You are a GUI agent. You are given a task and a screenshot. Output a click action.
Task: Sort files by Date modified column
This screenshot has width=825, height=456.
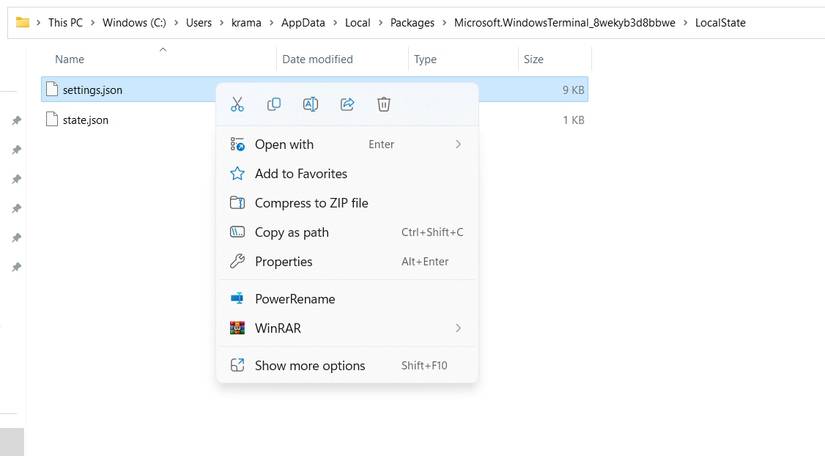pos(317,59)
